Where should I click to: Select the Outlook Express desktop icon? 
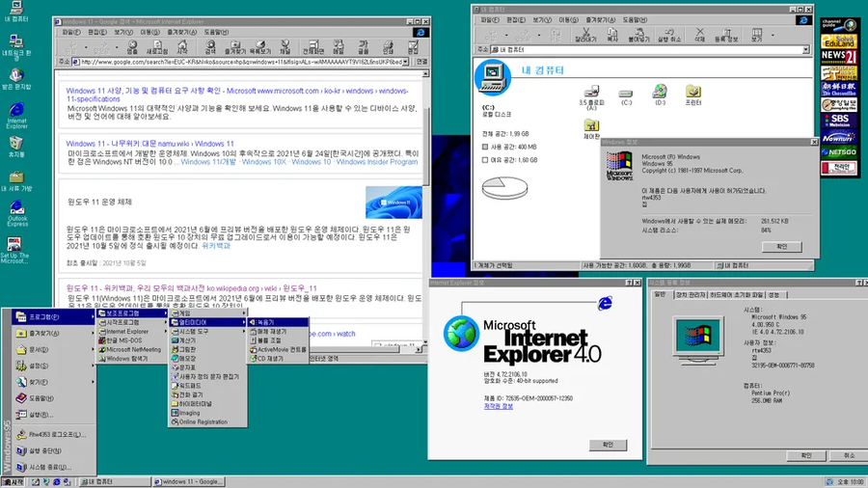pyautogui.click(x=17, y=213)
